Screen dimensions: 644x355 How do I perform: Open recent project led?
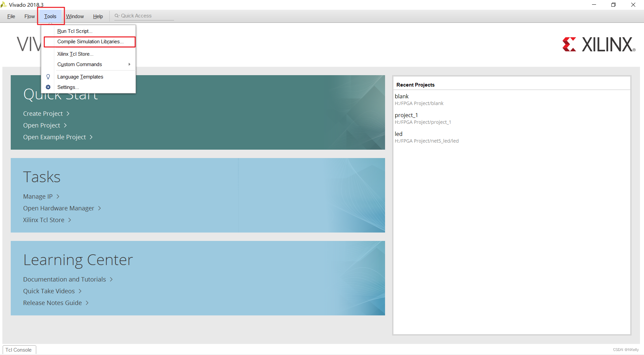coord(398,134)
